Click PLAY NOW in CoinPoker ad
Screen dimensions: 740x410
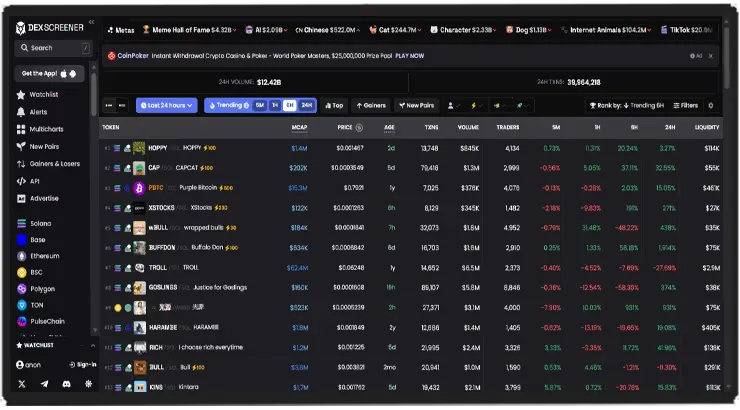coord(410,56)
